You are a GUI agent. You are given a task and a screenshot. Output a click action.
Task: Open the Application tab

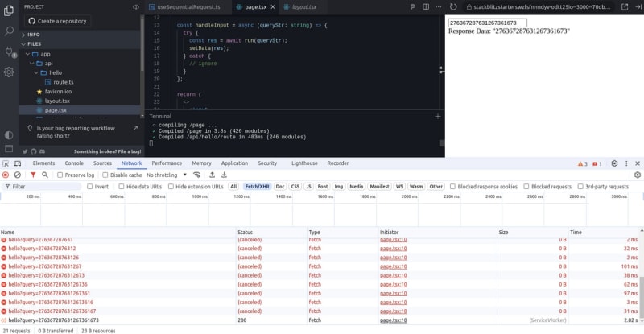(x=234, y=163)
